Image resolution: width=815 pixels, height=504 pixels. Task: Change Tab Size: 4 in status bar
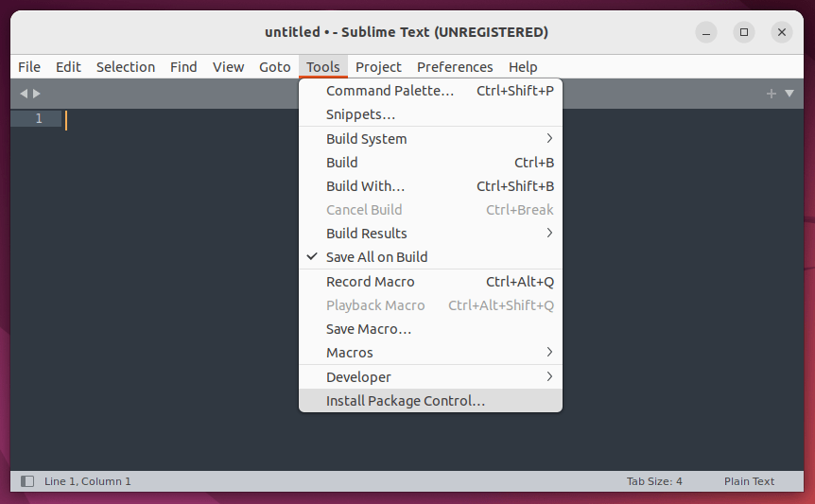pyautogui.click(x=654, y=481)
